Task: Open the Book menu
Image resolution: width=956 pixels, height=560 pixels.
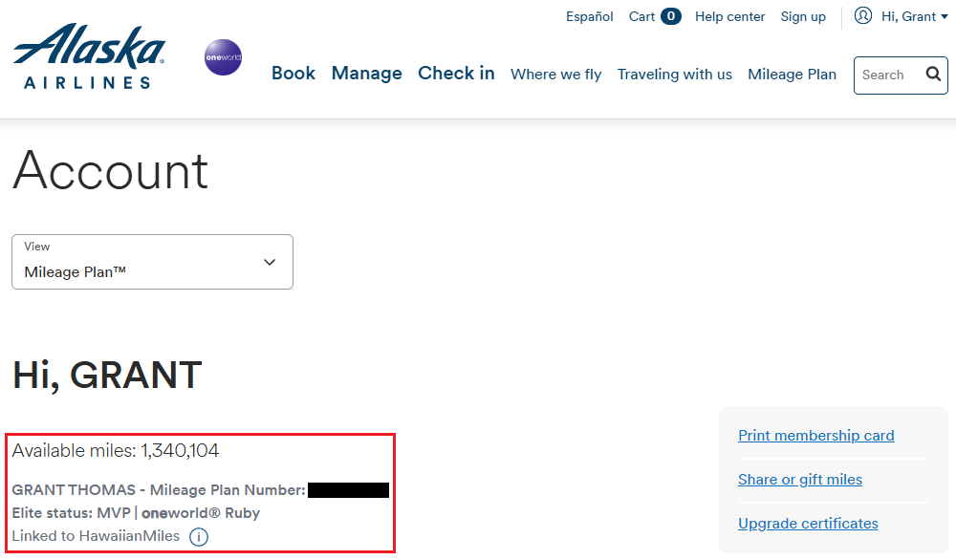Action: point(293,74)
